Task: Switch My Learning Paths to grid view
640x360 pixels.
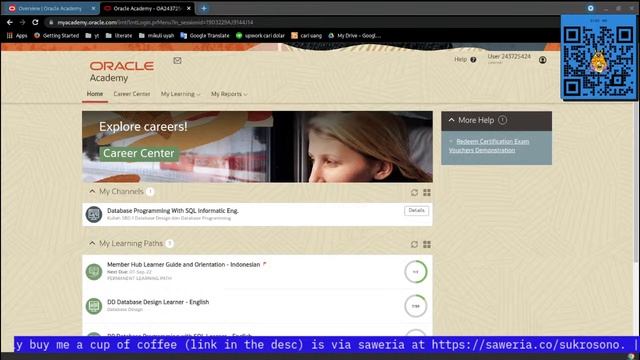Action: 427,244
